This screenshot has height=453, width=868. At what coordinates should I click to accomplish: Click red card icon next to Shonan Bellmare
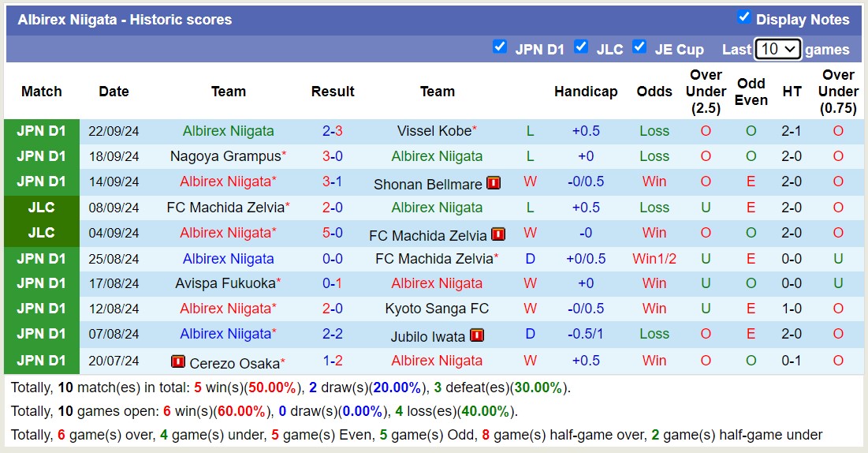click(494, 183)
